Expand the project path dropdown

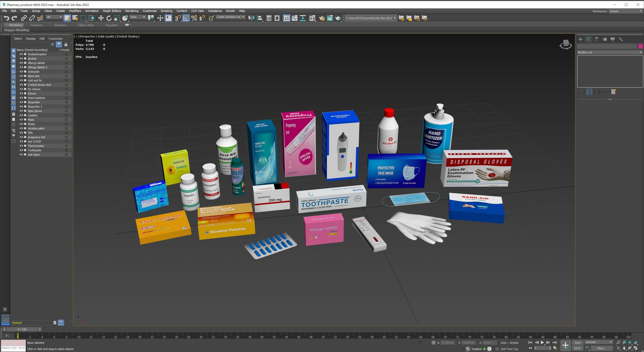[x=395, y=18]
